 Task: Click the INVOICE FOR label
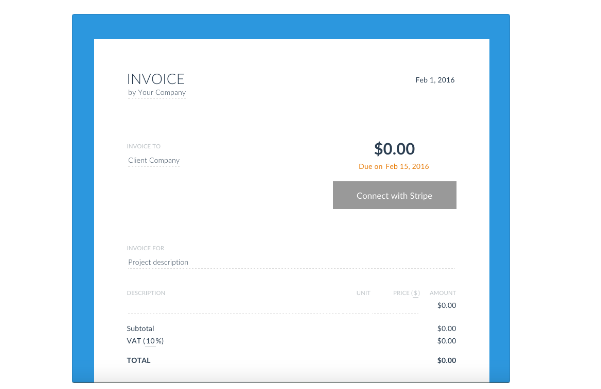tap(145, 248)
